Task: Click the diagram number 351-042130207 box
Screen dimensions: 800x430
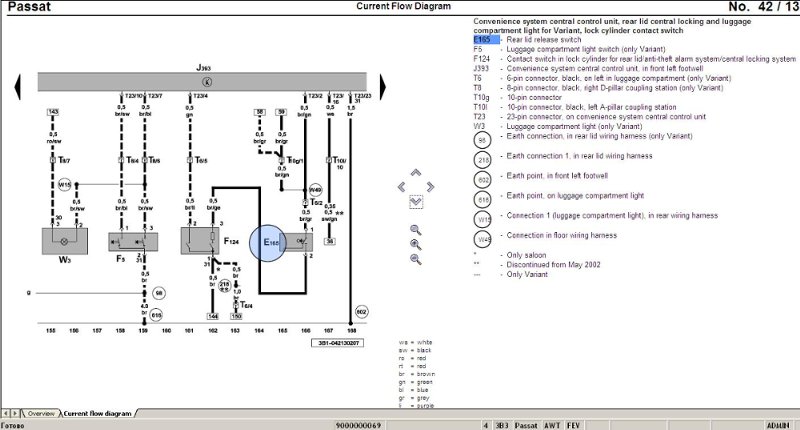Action: (x=338, y=343)
